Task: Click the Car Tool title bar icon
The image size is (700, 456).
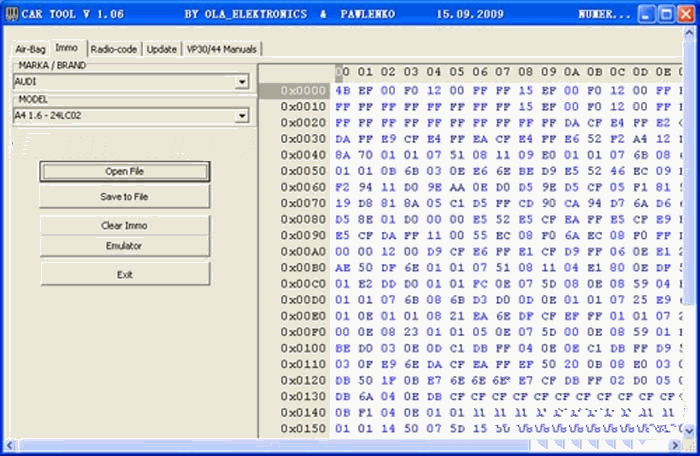Action: (x=12, y=14)
